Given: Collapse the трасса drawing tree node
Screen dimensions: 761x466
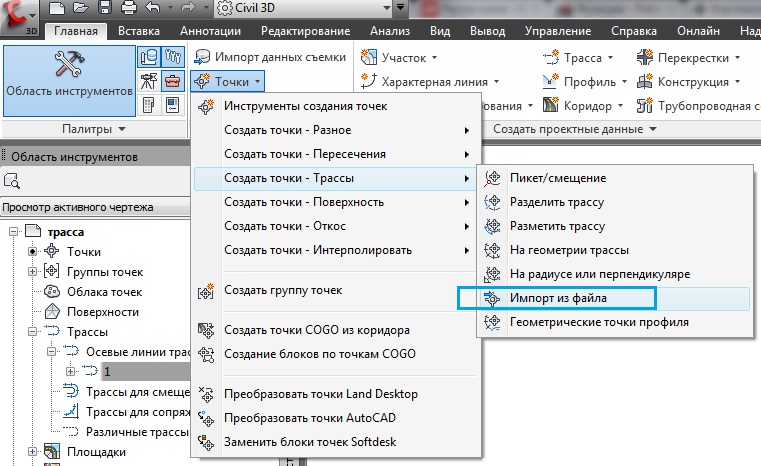Looking at the screenshot, I should point(13,232).
